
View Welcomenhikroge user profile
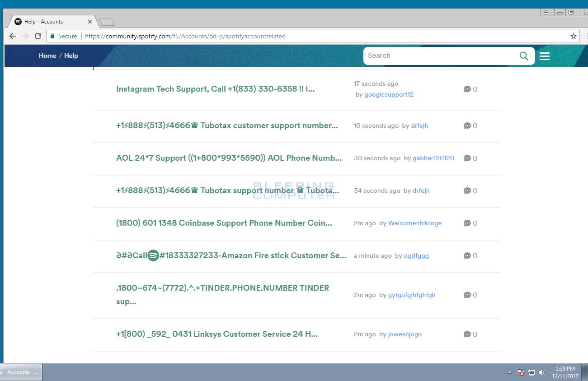point(415,223)
